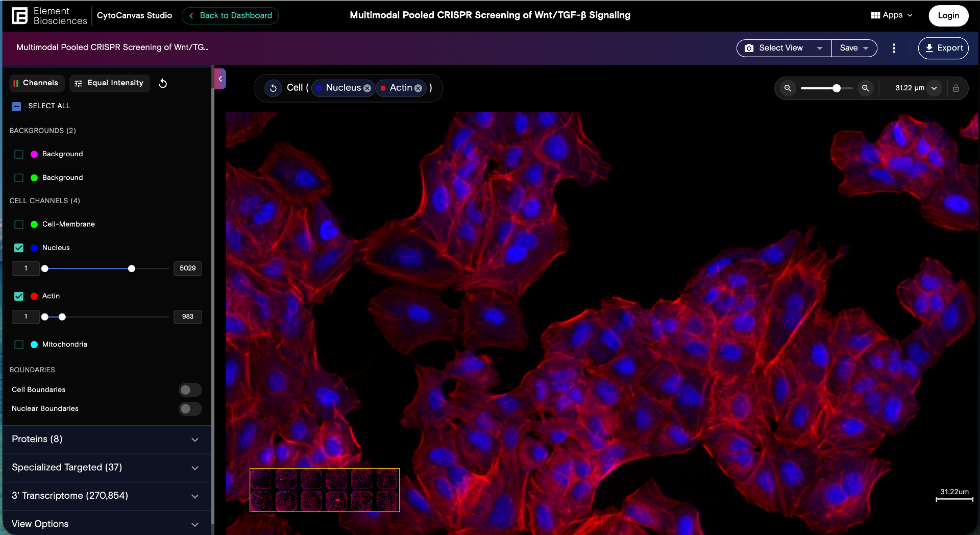Expand the View Options section

pyautogui.click(x=106, y=524)
